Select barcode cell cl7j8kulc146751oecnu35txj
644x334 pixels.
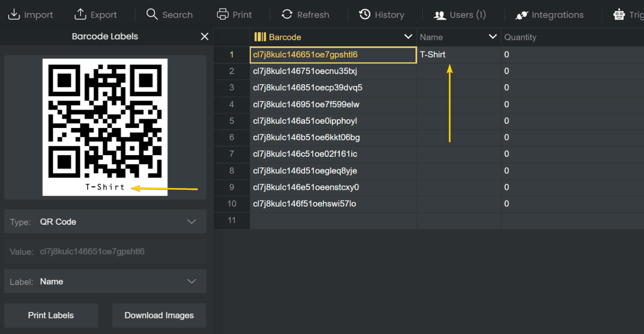click(x=334, y=71)
